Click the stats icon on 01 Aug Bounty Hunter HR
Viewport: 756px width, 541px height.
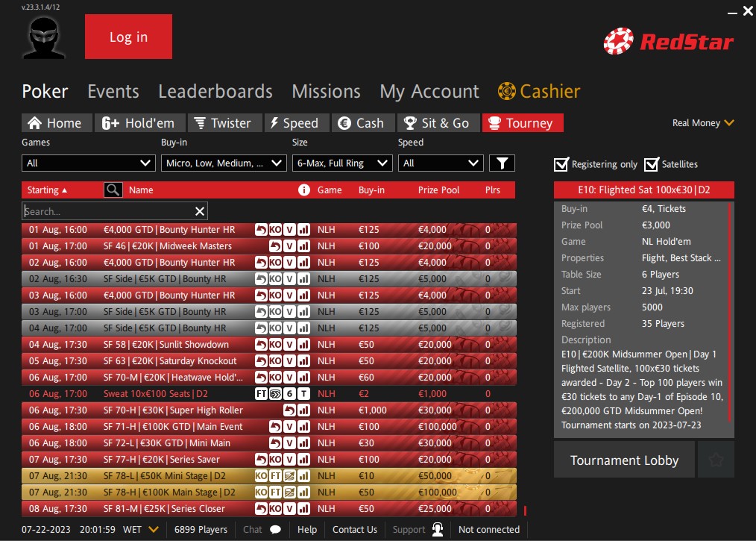303,230
